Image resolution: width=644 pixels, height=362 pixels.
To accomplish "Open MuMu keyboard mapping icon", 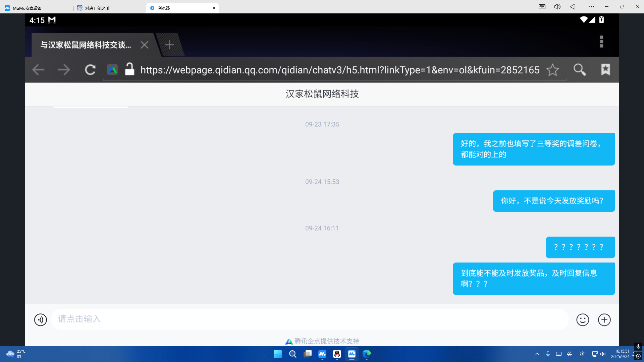I will pyautogui.click(x=542, y=7).
